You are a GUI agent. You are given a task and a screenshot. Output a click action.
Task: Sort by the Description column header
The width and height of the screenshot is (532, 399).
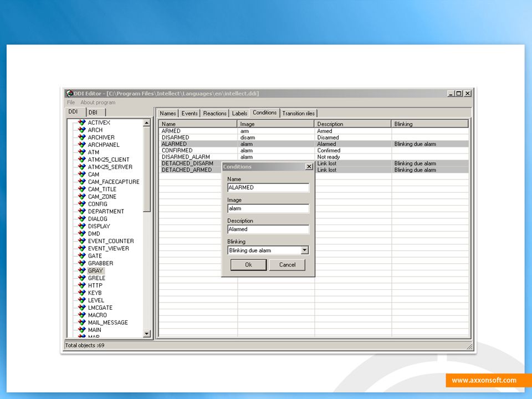pos(353,124)
